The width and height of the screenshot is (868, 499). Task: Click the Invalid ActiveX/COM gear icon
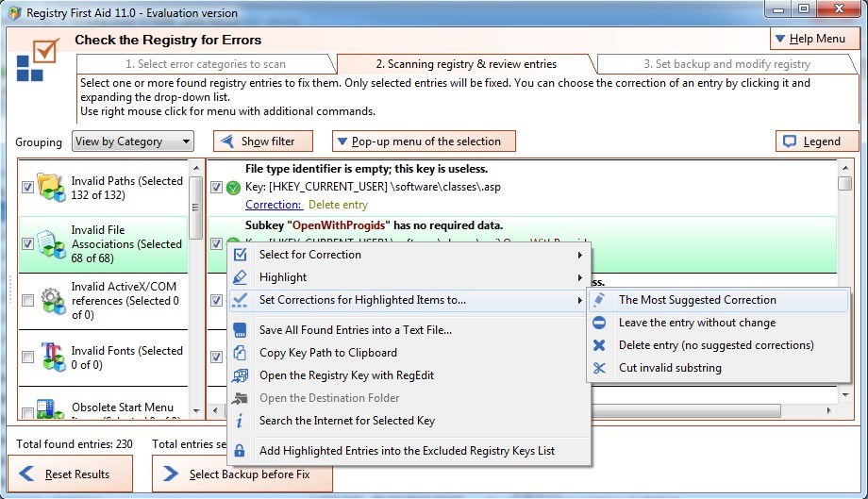[53, 300]
